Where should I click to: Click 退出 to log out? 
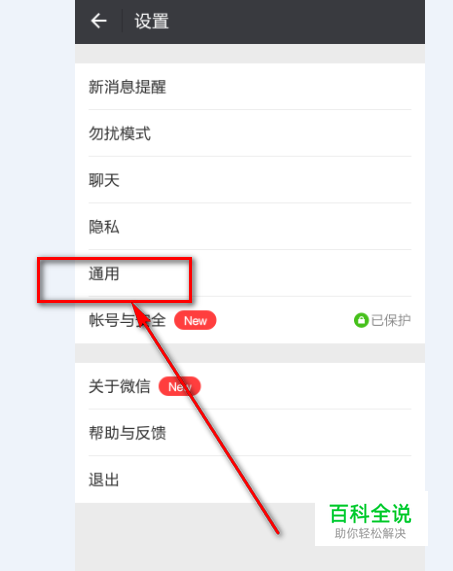tap(250, 480)
